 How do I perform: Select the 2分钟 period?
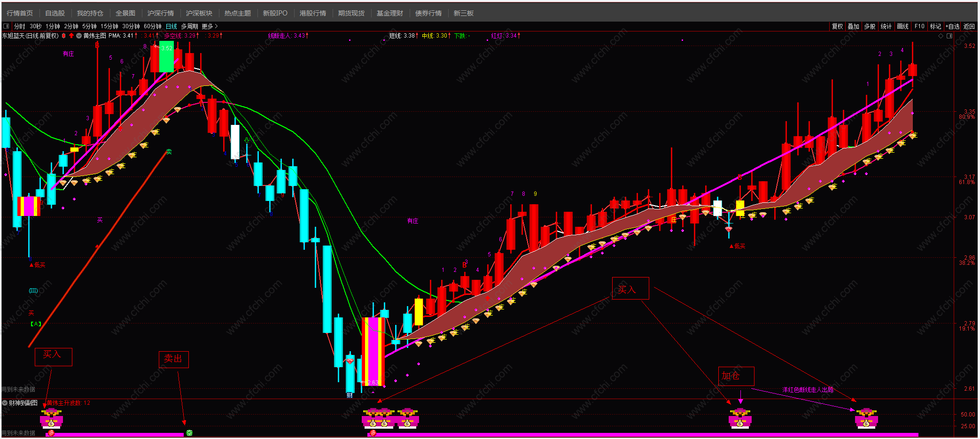coord(71,26)
